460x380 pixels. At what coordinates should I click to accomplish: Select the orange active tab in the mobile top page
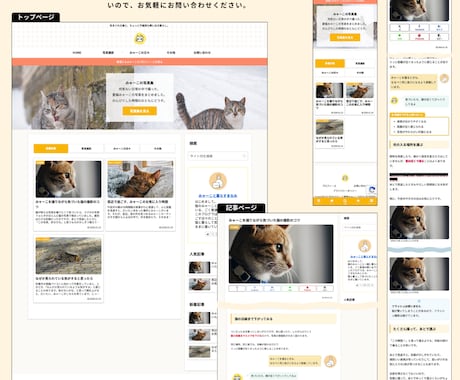coord(330,63)
